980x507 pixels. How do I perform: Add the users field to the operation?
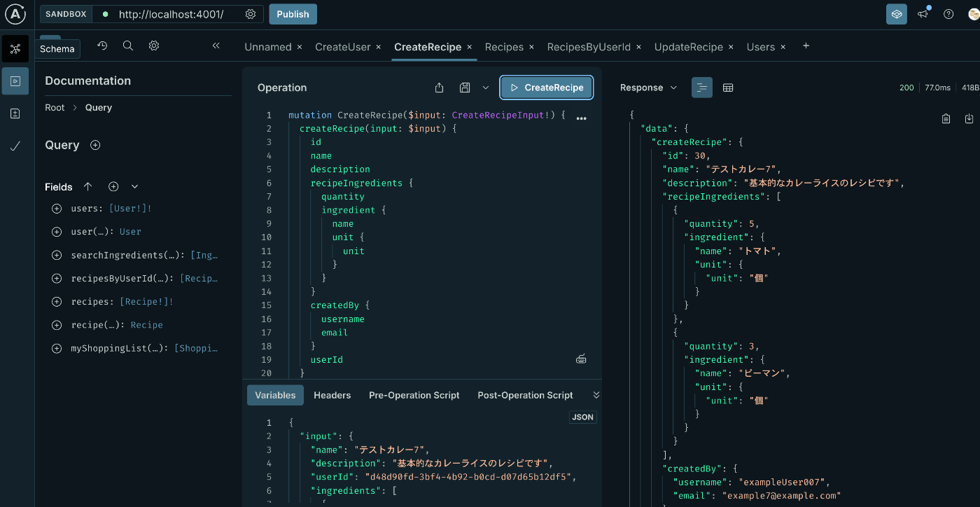pos(57,209)
